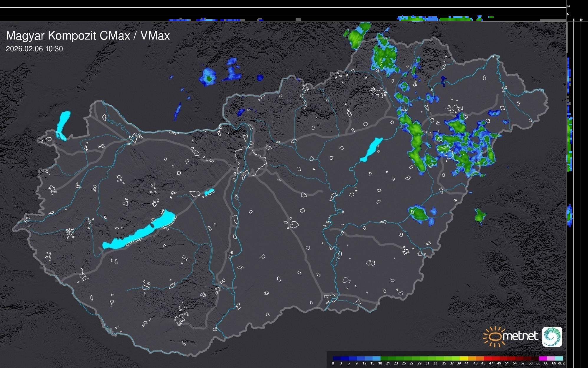Viewport: 588px width, 368px height.
Task: Pick the orange 43 dBZ legend color
Action: click(479, 358)
